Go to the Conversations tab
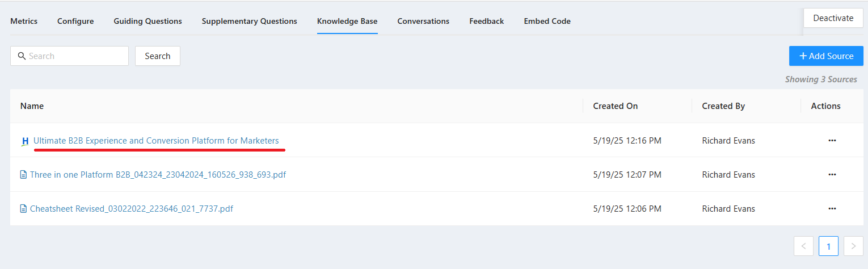868x269 pixels. click(x=423, y=21)
